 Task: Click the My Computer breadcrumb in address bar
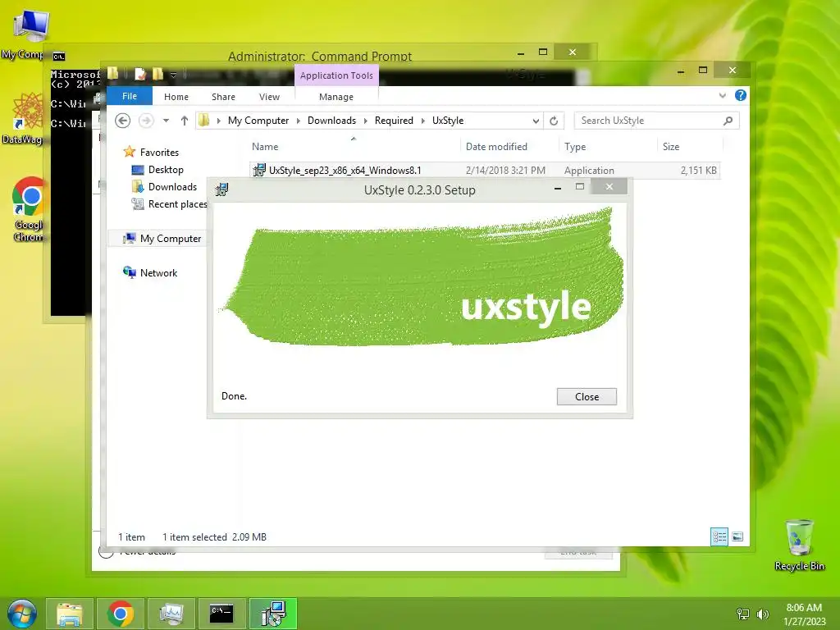click(x=258, y=121)
